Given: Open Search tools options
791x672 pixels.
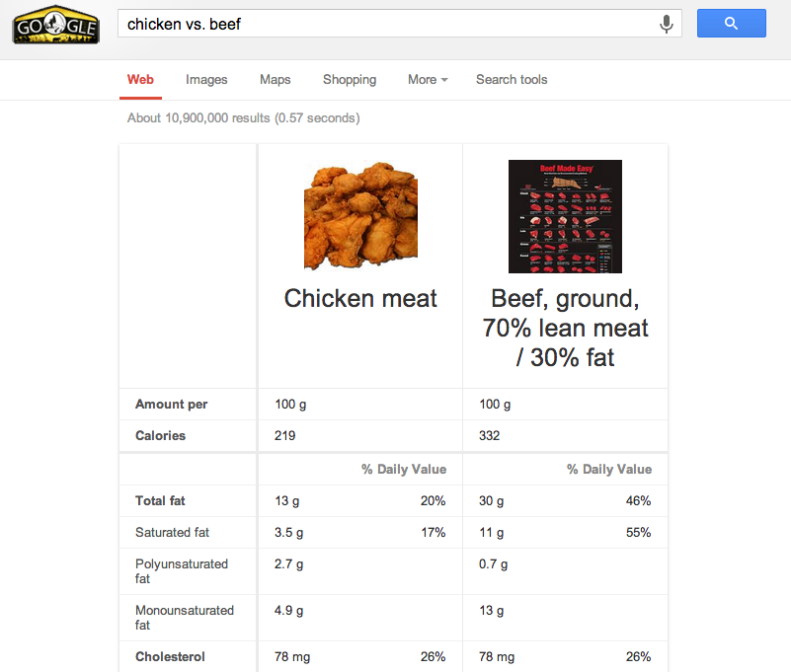Looking at the screenshot, I should pos(512,80).
